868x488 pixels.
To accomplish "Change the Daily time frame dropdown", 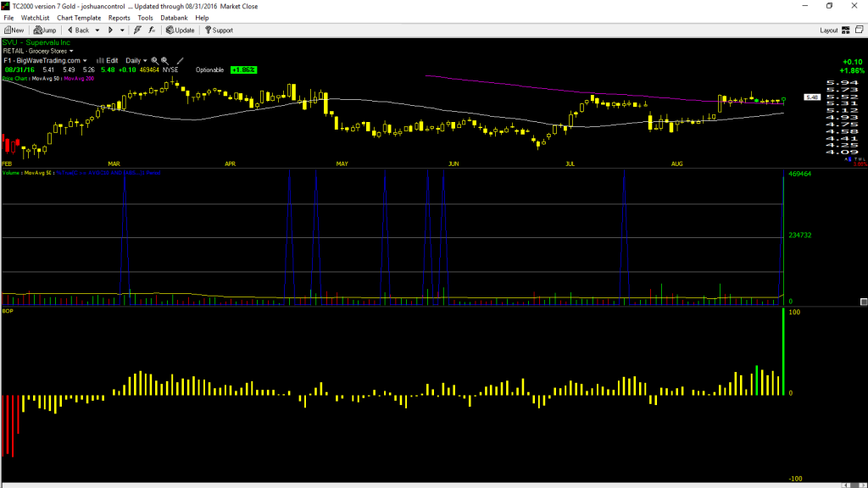I will coord(136,61).
